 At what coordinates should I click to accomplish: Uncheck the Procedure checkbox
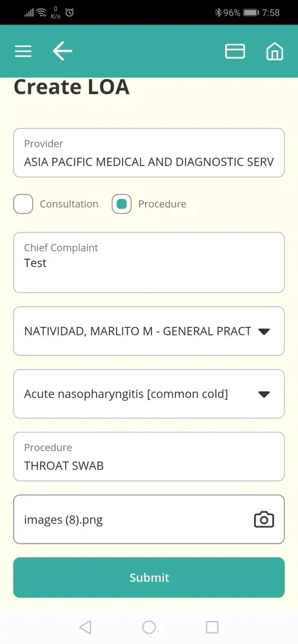point(121,204)
